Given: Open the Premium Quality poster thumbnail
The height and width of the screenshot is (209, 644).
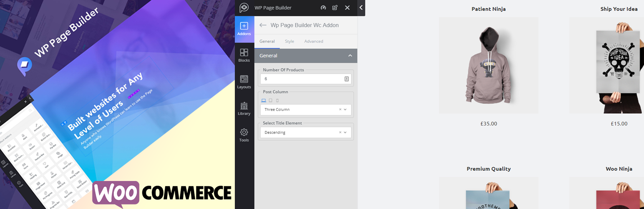Looking at the screenshot, I should click(x=488, y=193).
